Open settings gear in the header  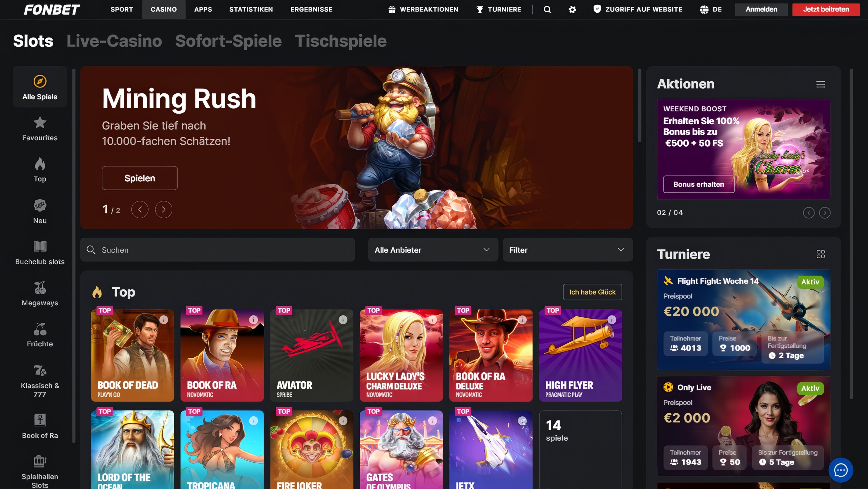[572, 9]
